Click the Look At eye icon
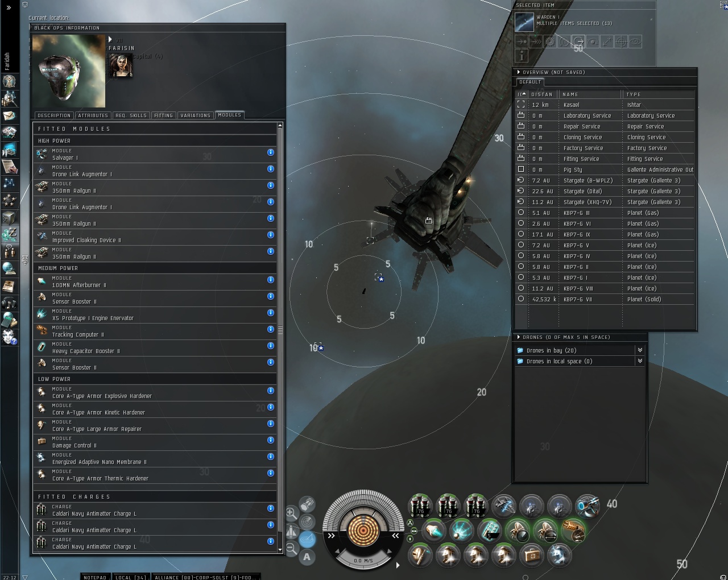 pos(635,42)
